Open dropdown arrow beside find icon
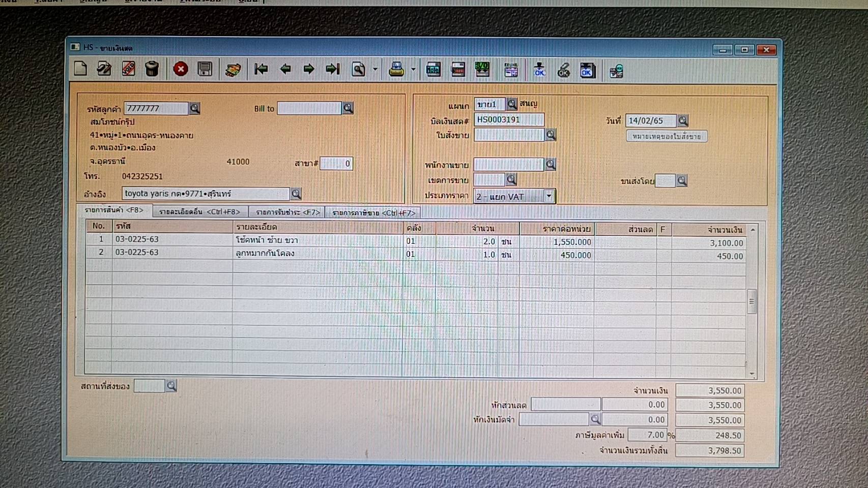Screen dimensions: 868x488 [375, 69]
